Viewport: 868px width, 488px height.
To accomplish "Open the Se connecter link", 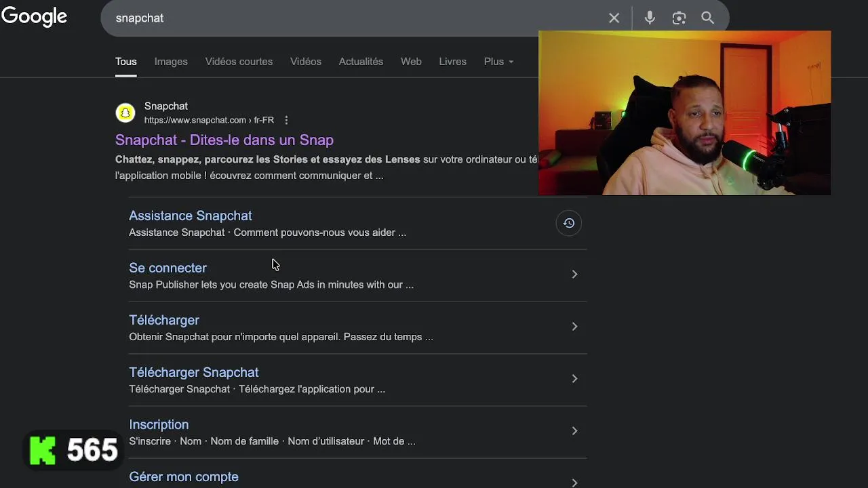I will point(167,268).
